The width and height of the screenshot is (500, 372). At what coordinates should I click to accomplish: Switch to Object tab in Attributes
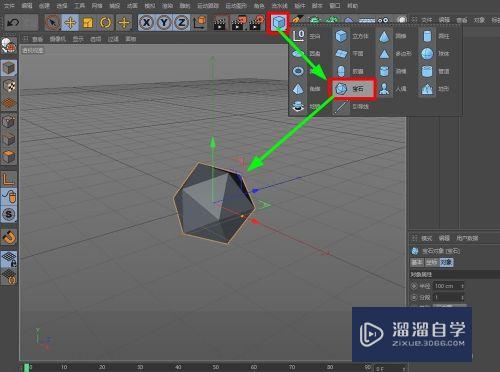point(446,262)
